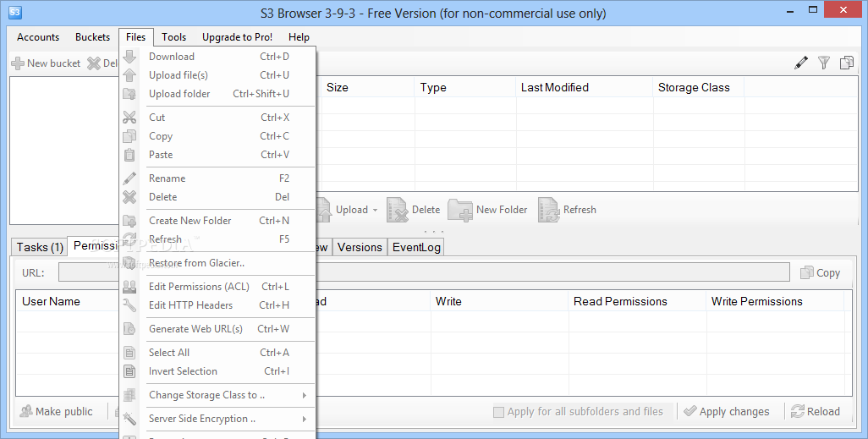Open the Upload button dropdown arrow
Screen dimensions: 868x439
pos(375,211)
